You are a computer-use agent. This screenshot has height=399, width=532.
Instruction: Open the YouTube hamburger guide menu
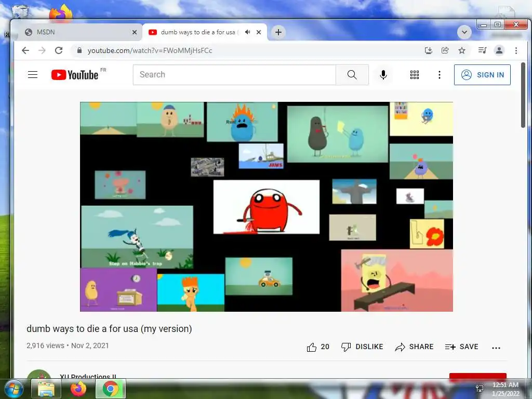[x=33, y=75]
